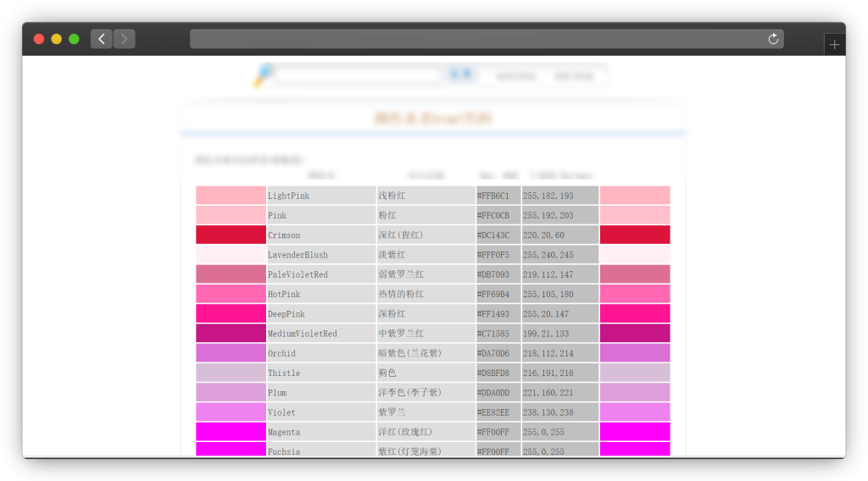Choose the left-column Orchid color swatch

[x=231, y=353]
